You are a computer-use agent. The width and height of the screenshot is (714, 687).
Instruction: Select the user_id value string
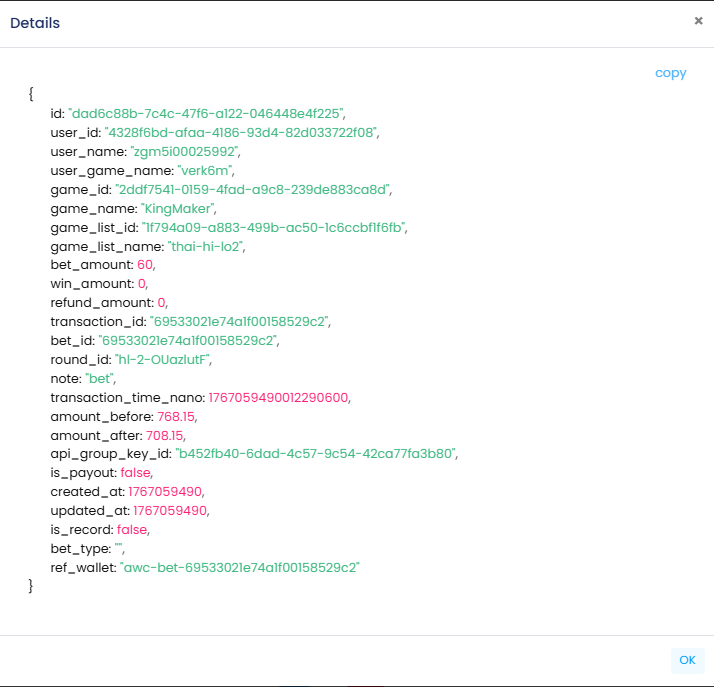coord(241,132)
